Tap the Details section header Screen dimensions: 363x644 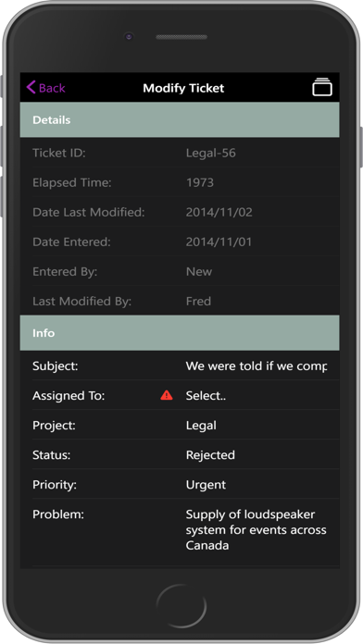coord(180,120)
